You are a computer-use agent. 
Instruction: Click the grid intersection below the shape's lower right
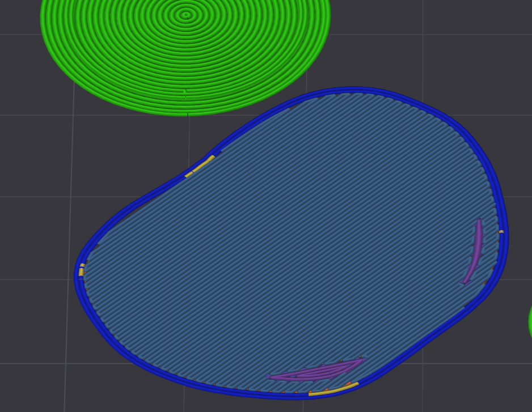coord(423,363)
